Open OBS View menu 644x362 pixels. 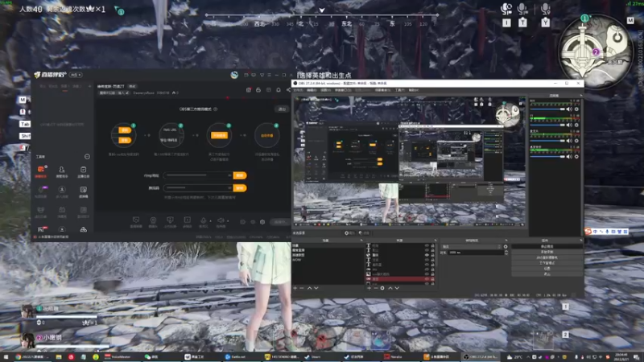pos(326,90)
